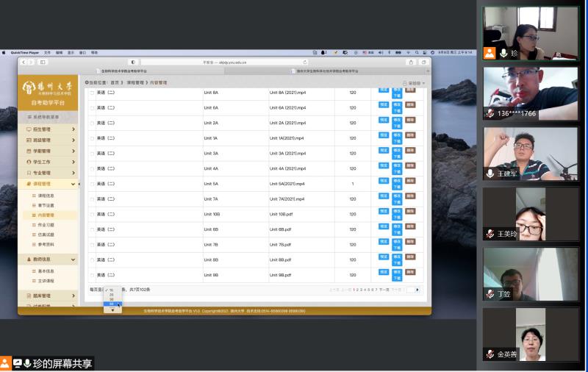
Task: Check the box beside the Unit 5A row
Action: 92,184
